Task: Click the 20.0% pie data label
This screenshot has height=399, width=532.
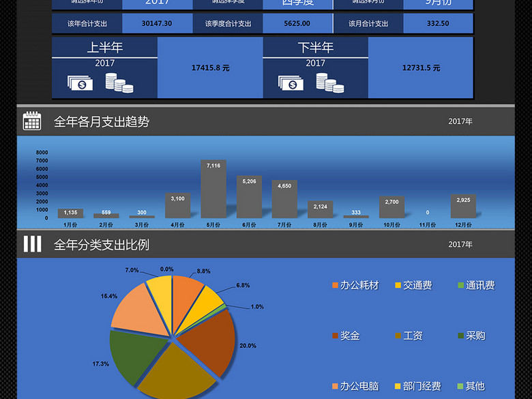Action: pyautogui.click(x=248, y=346)
